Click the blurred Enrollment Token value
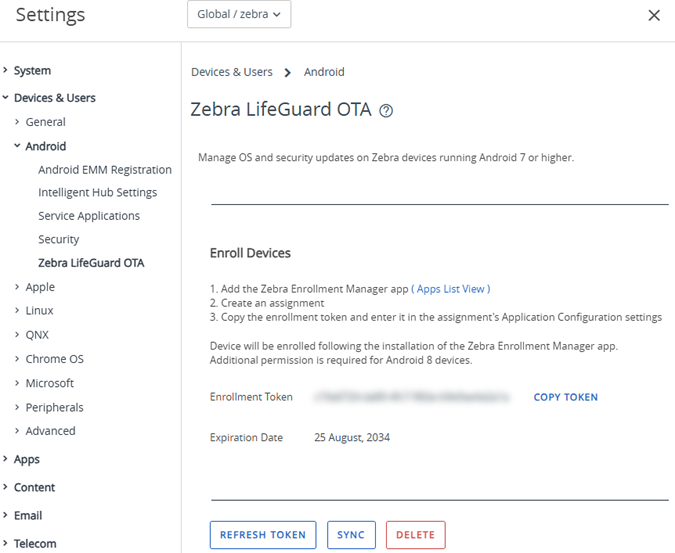Image resolution: width=675 pixels, height=553 pixels. tap(412, 397)
